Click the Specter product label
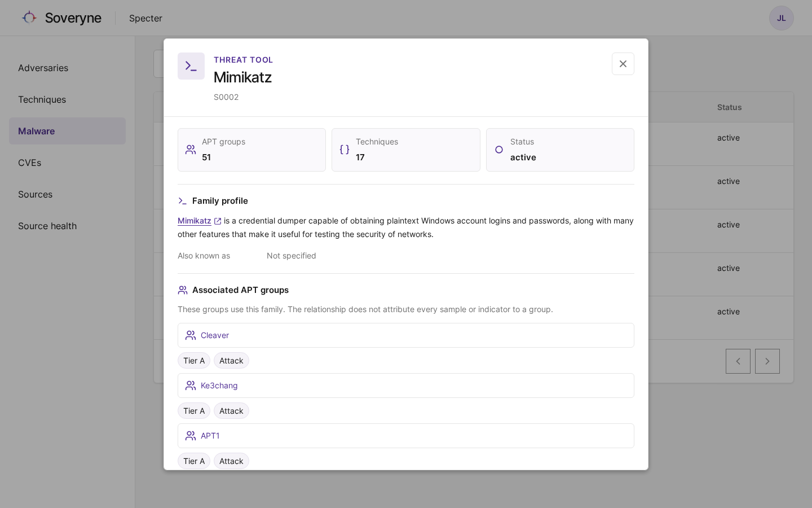 [145, 18]
